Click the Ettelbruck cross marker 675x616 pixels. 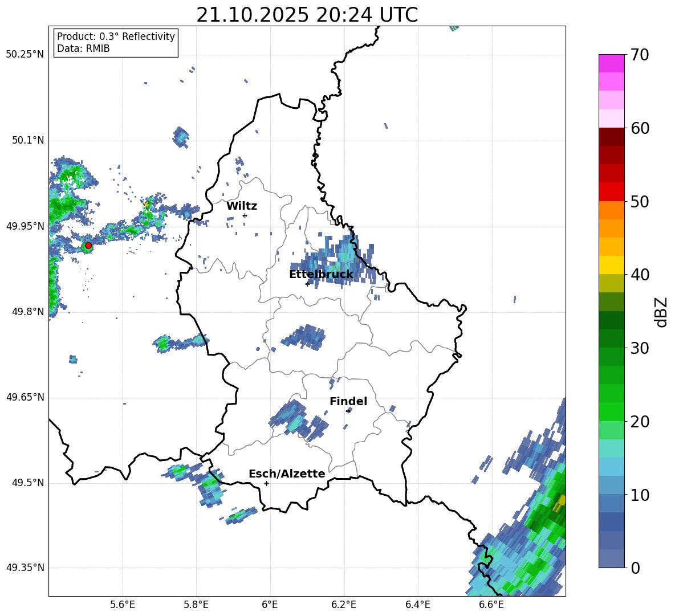point(307,284)
